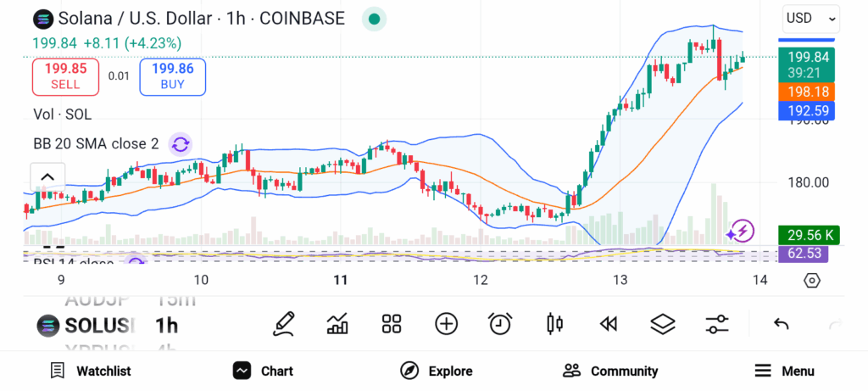
Task: Open chart settings sliders icon
Action: click(x=717, y=323)
